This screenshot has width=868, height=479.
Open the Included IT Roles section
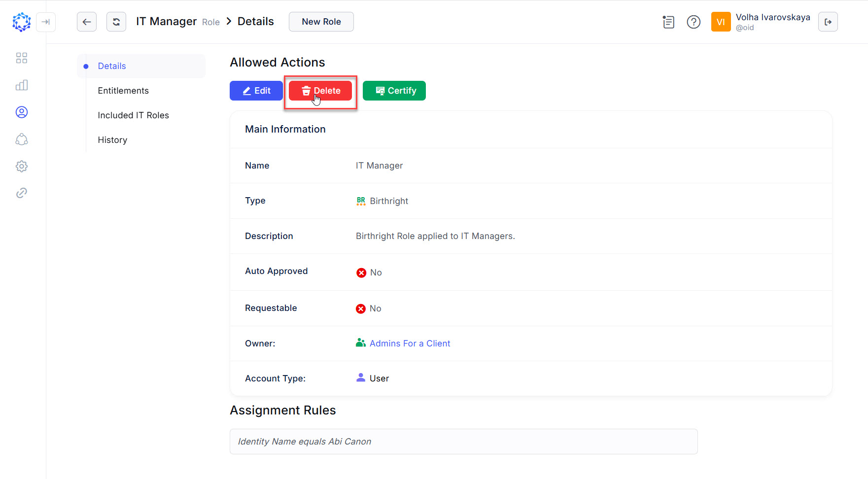pyautogui.click(x=133, y=115)
